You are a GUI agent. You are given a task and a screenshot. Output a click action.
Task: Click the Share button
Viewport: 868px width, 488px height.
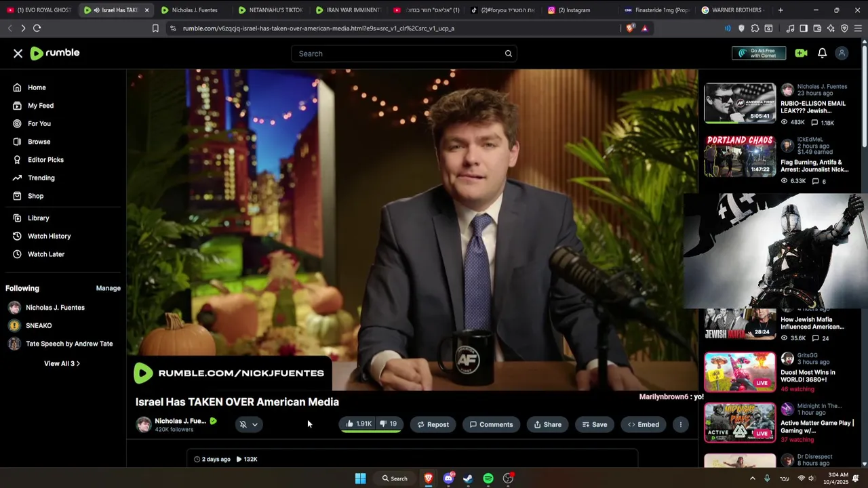pos(547,424)
